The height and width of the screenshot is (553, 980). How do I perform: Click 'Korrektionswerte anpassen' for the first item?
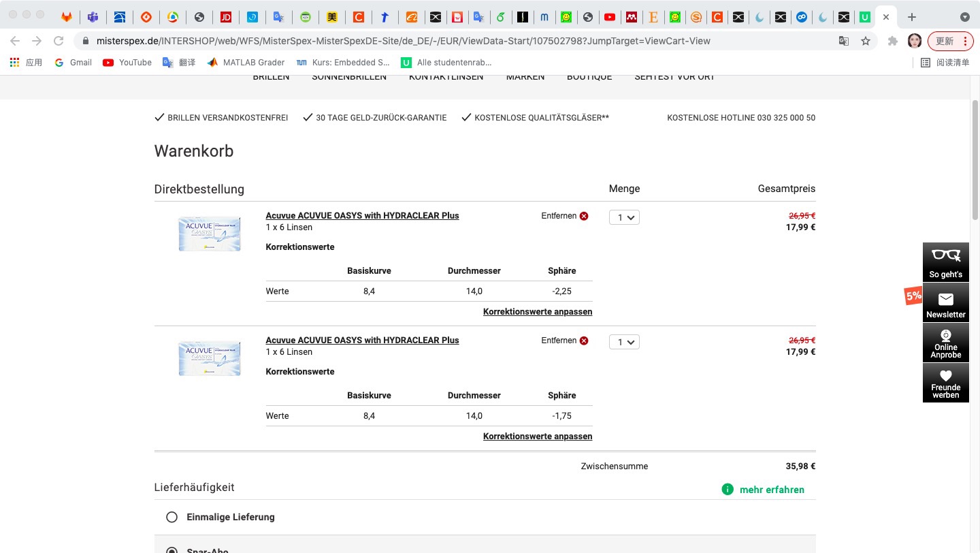pos(538,311)
